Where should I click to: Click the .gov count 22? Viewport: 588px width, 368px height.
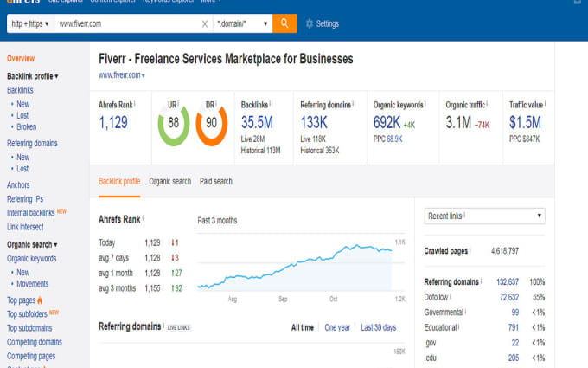515,343
